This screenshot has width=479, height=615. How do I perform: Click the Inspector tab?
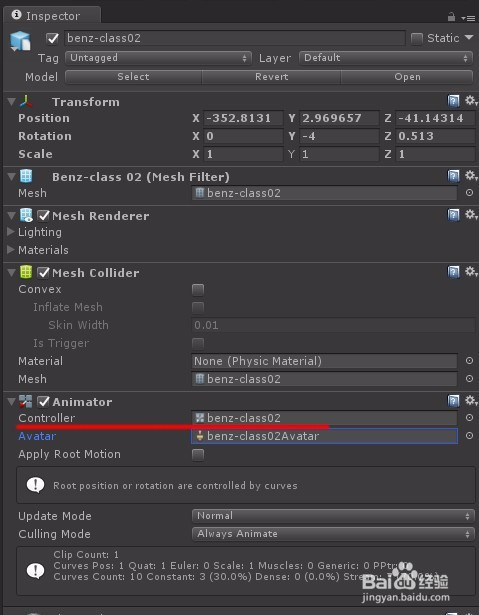[x=51, y=16]
